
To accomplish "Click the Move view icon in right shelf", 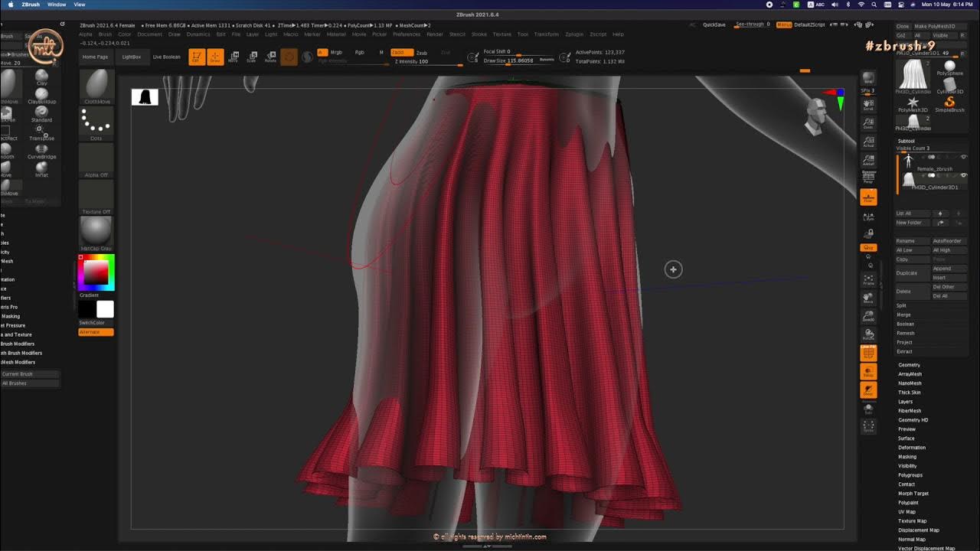I will 868,298.
